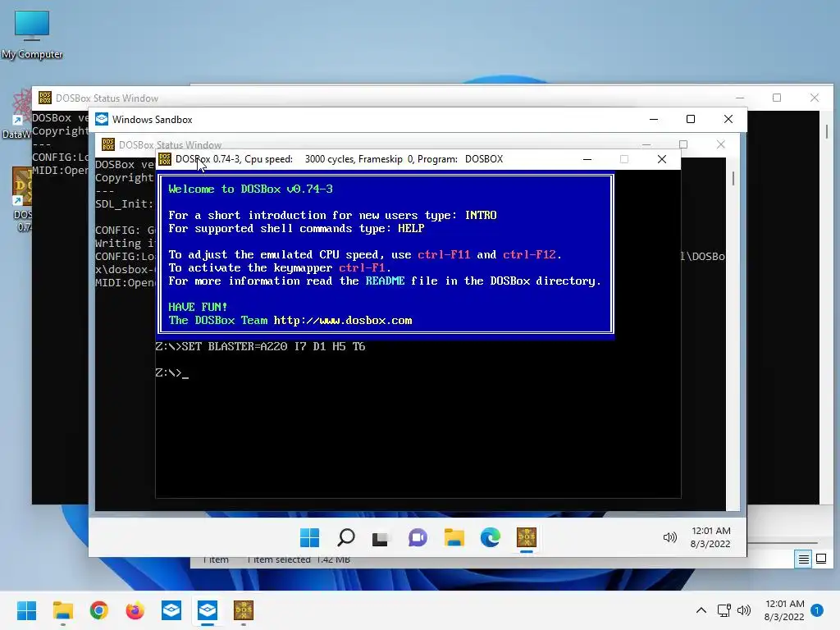Screen dimensions: 840x630
Task: Click the outer DOSBox Status Window title icon
Action: (45, 98)
